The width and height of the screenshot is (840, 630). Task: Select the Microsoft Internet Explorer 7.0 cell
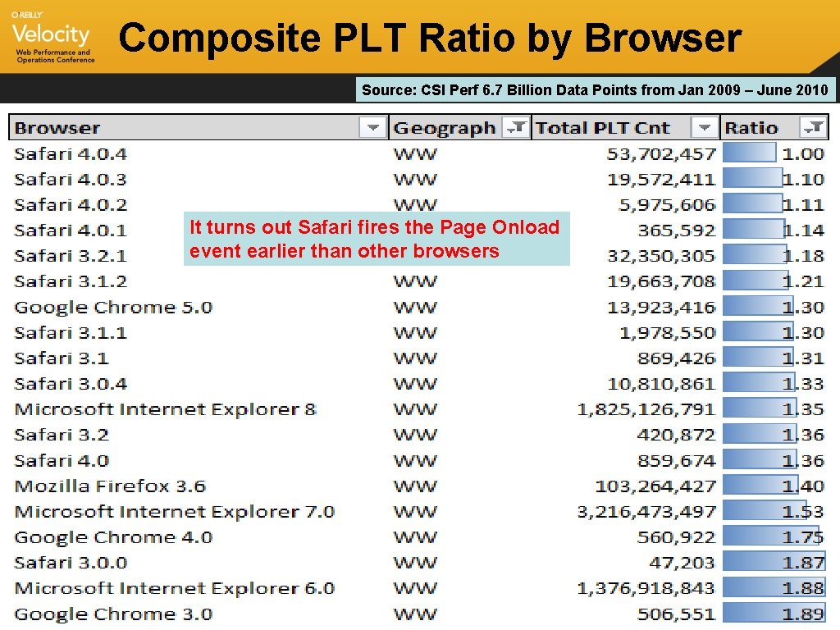175,512
